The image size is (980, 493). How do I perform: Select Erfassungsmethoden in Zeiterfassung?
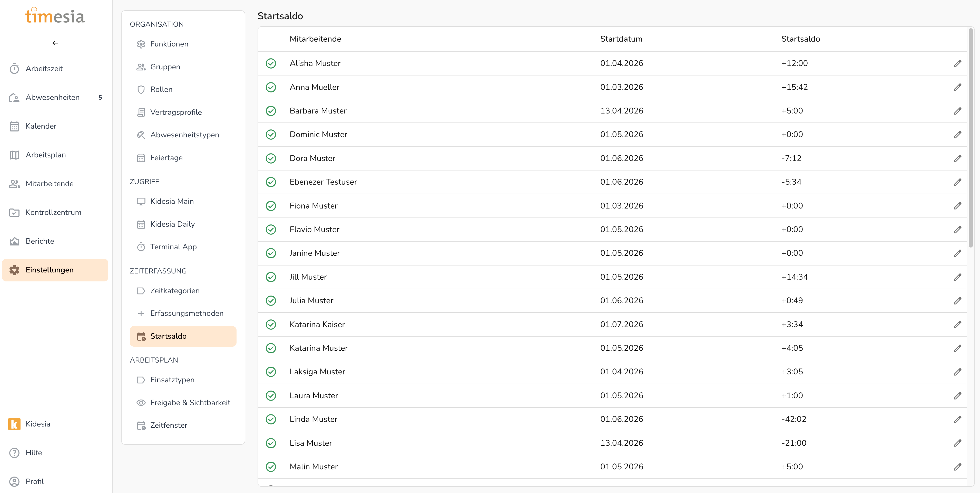pos(187,313)
